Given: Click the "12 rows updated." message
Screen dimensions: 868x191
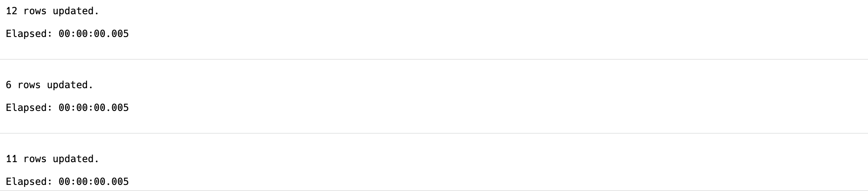Looking at the screenshot, I should (52, 11).
